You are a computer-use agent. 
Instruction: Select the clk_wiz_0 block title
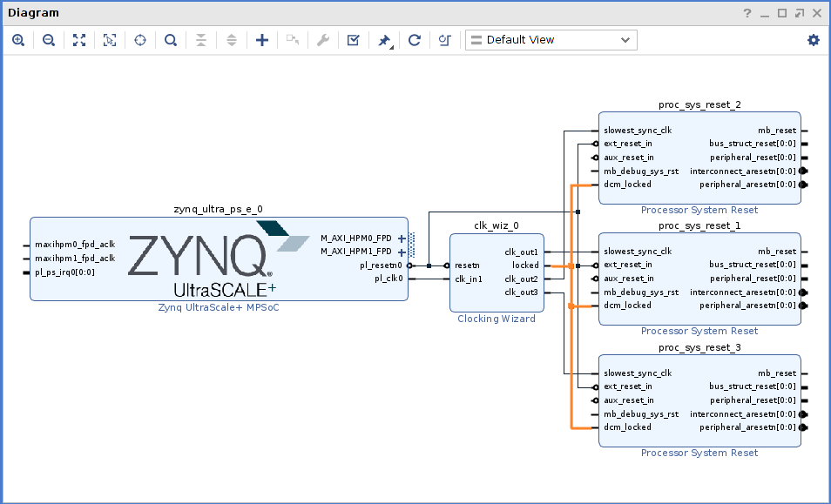click(497, 226)
